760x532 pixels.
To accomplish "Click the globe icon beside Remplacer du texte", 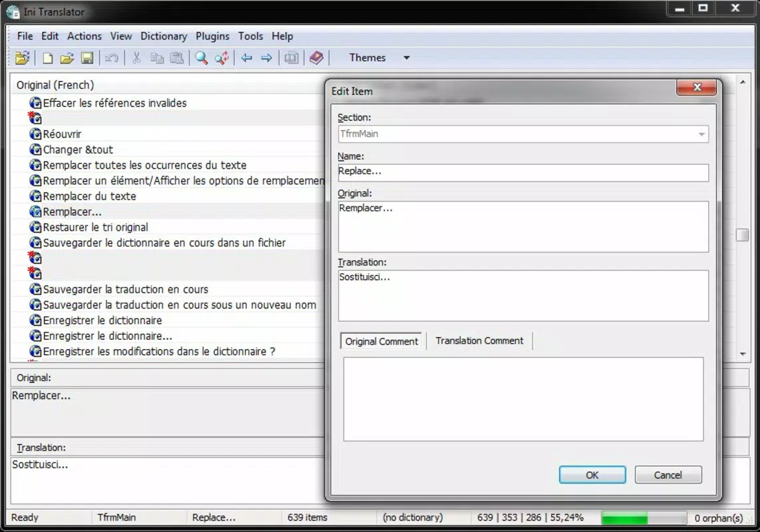I will click(x=35, y=196).
